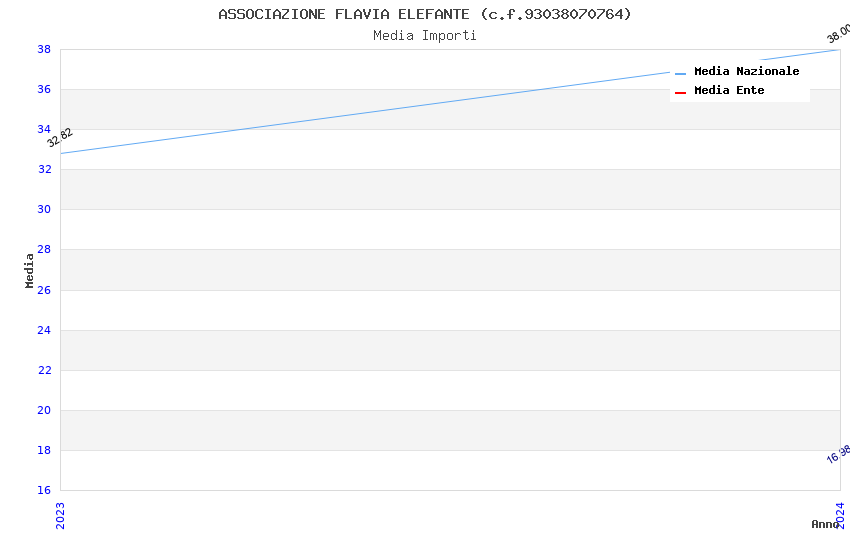Click the chart title ASSOCIAZIONE FLAVIA ELEFANTE
Viewport: 850px width, 550px height.
click(x=425, y=14)
